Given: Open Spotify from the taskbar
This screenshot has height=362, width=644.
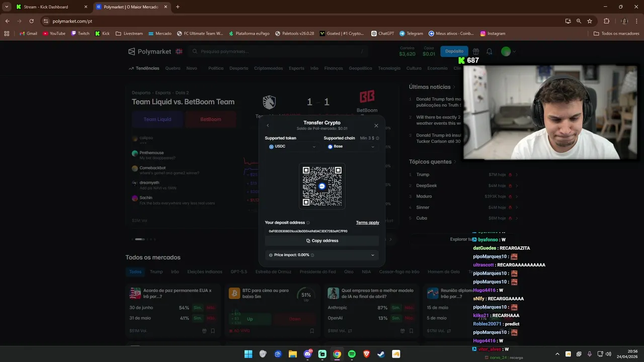Looking at the screenshot, I should click(x=352, y=354).
